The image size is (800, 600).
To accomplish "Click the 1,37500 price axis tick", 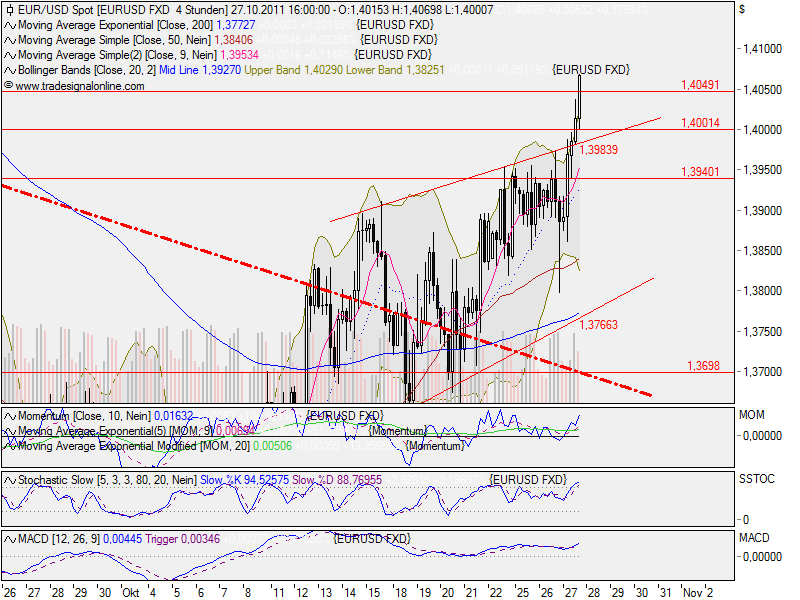I will (762, 332).
